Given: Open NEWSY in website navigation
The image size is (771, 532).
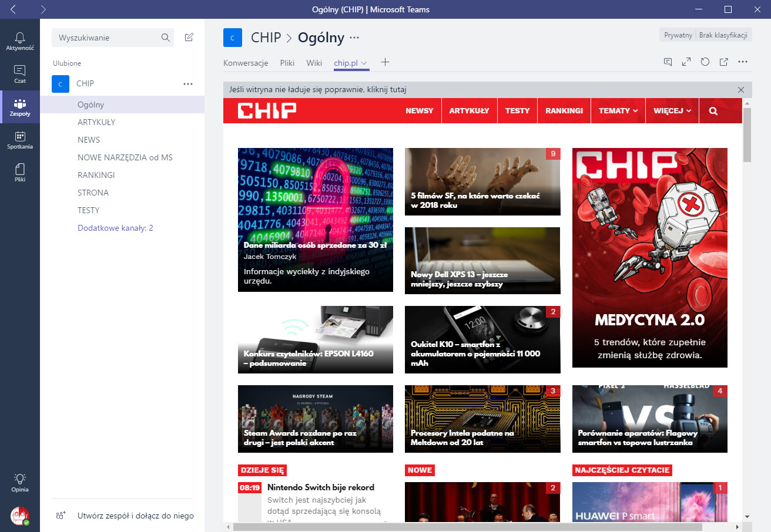Looking at the screenshot, I should (x=420, y=110).
